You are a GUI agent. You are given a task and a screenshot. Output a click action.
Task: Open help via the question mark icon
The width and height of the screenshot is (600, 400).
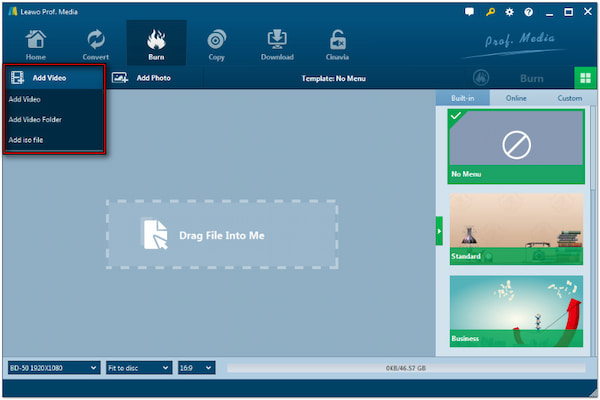528,11
